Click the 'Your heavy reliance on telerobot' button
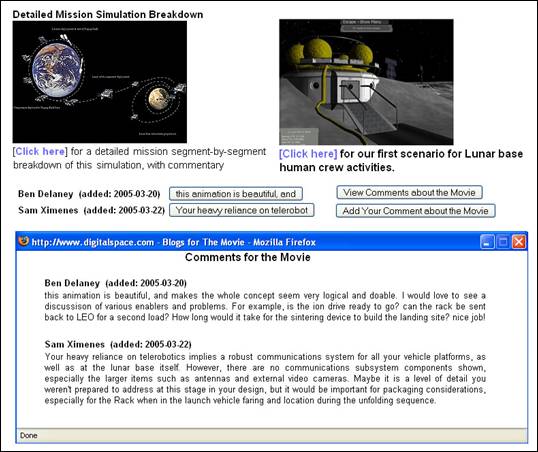 242,210
